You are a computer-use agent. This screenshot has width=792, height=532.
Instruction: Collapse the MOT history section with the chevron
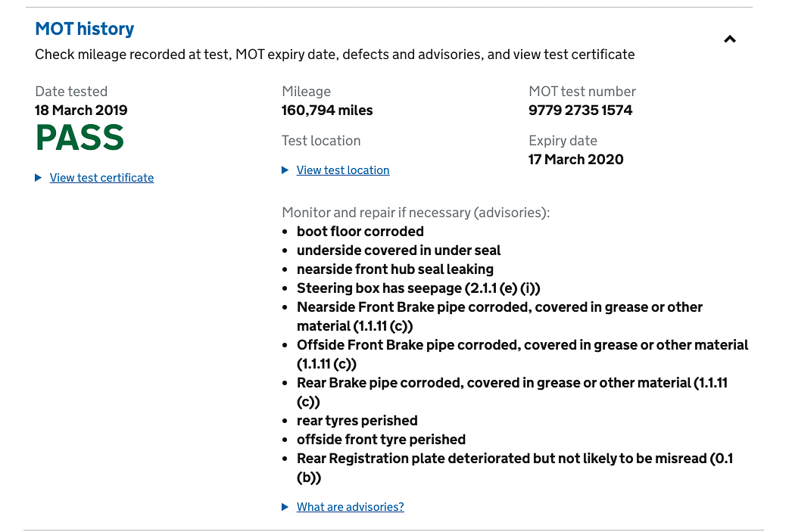tap(729, 39)
